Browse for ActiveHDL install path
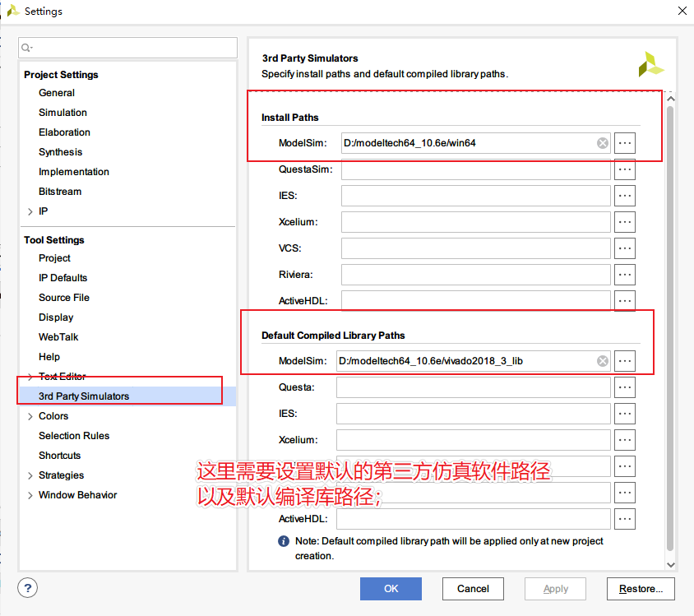 (x=624, y=301)
